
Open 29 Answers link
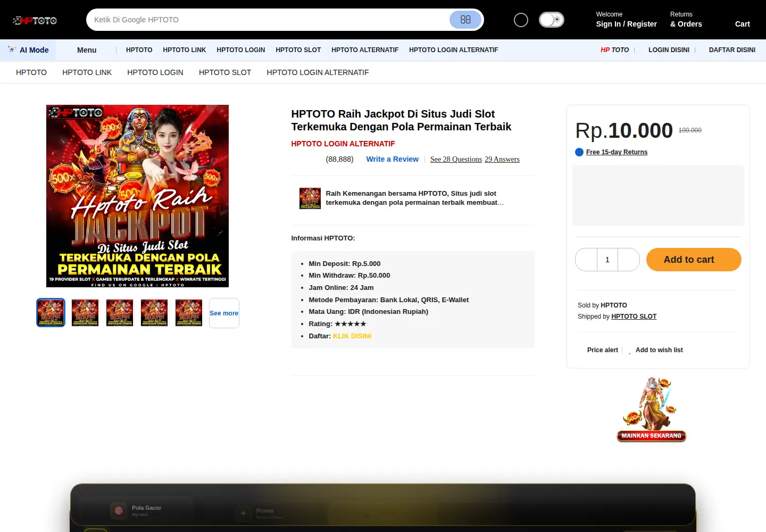point(502,159)
